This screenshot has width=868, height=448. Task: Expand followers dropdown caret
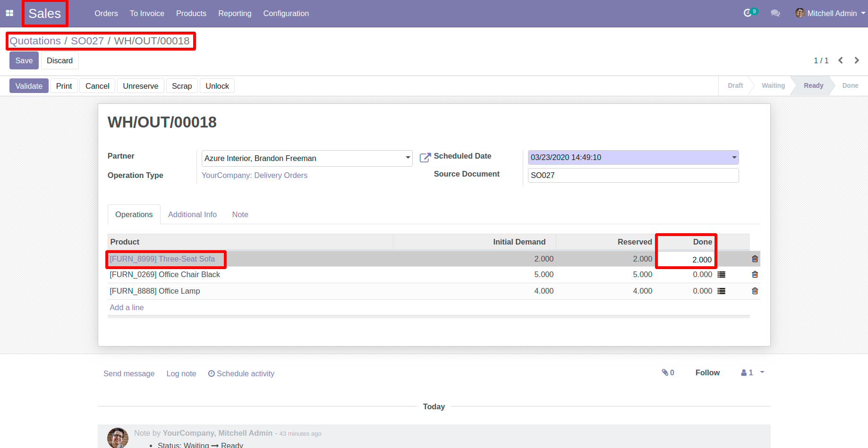tap(762, 372)
